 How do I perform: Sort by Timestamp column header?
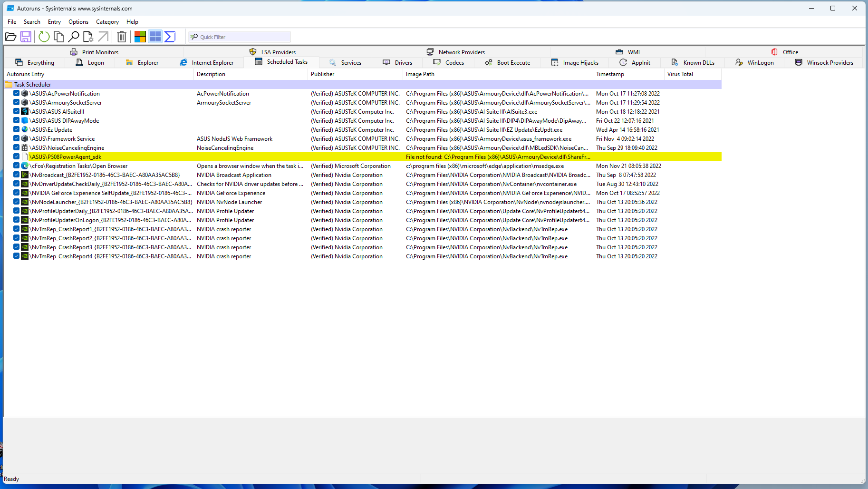click(x=629, y=74)
